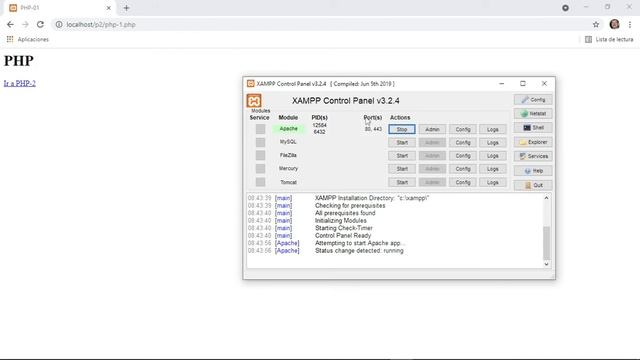Go back in browser history

coord(10,24)
